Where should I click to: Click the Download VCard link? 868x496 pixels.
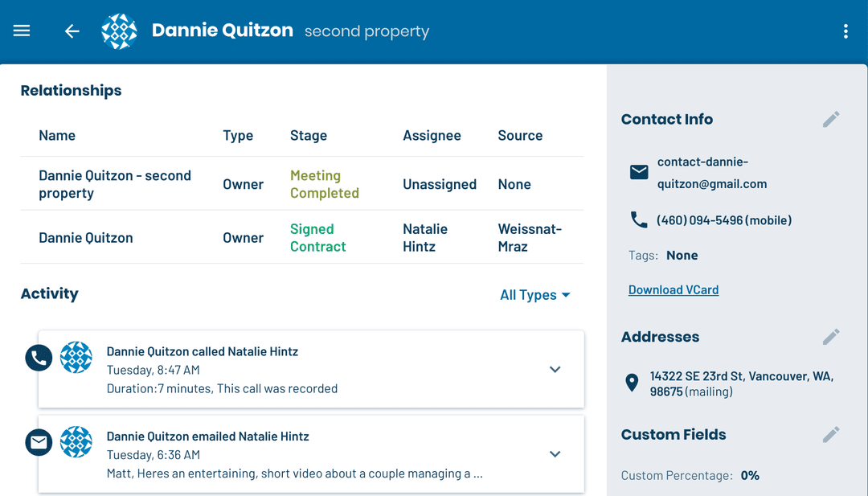(x=674, y=290)
